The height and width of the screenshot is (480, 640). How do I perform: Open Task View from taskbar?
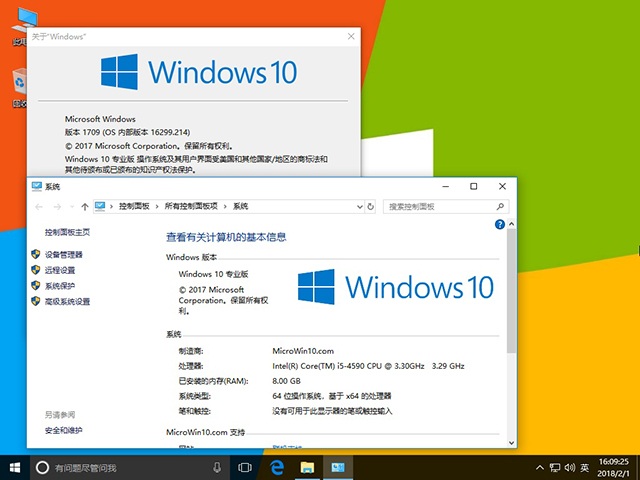245,468
